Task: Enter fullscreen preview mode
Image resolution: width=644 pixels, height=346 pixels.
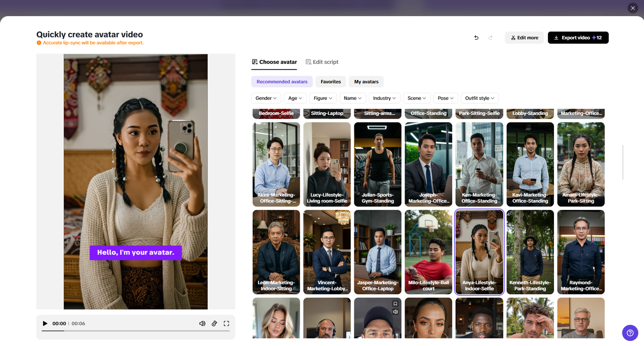Action: pos(226,323)
